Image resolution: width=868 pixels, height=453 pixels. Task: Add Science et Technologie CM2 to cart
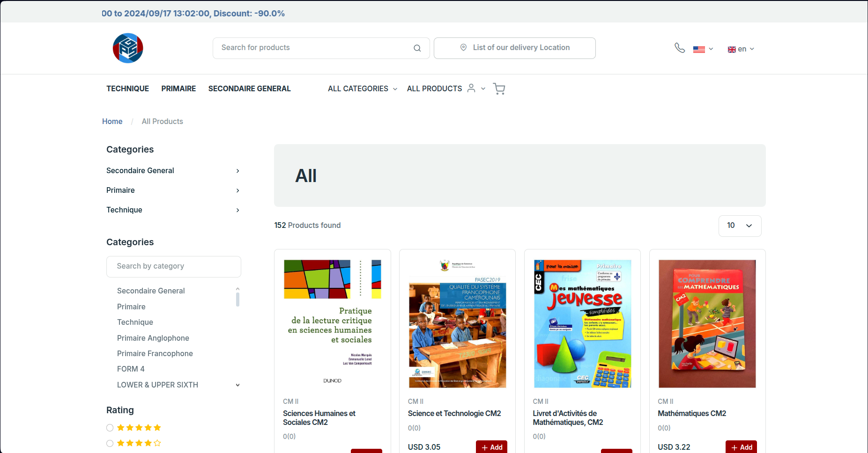[491, 447]
